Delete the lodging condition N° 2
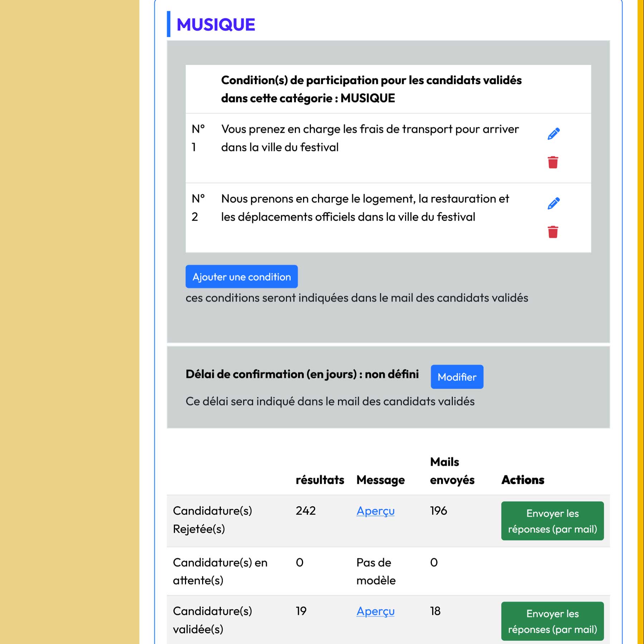Image resolution: width=644 pixels, height=644 pixels. click(x=553, y=232)
